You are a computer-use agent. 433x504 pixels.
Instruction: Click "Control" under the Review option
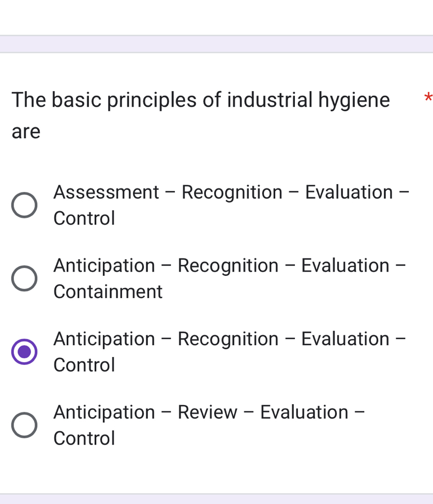pyautogui.click(x=84, y=439)
